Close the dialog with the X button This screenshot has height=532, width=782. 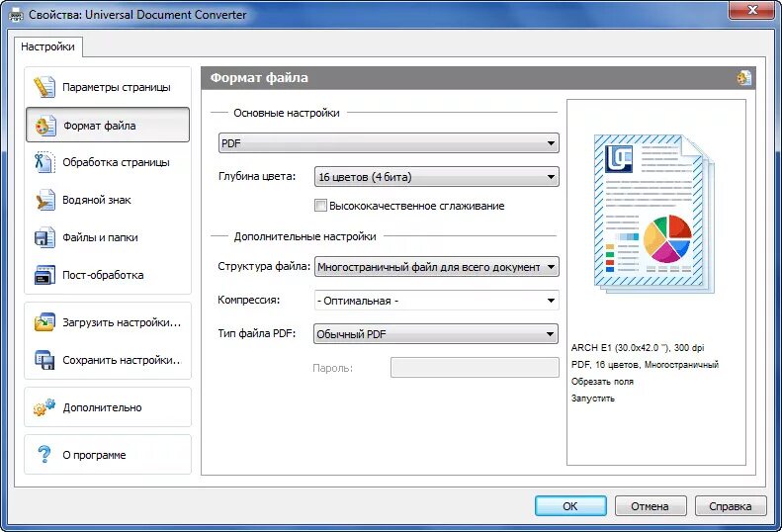(x=753, y=10)
